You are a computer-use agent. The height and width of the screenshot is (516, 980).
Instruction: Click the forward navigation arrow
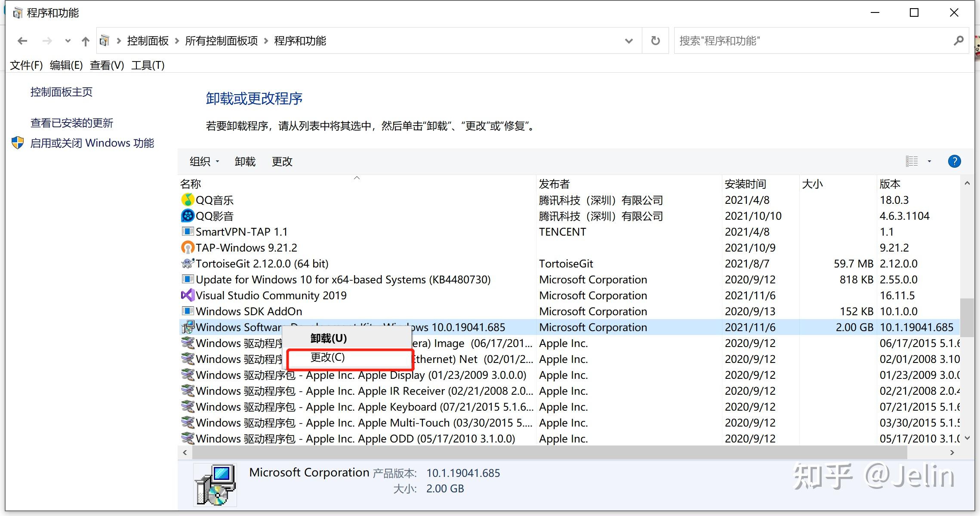coord(47,41)
